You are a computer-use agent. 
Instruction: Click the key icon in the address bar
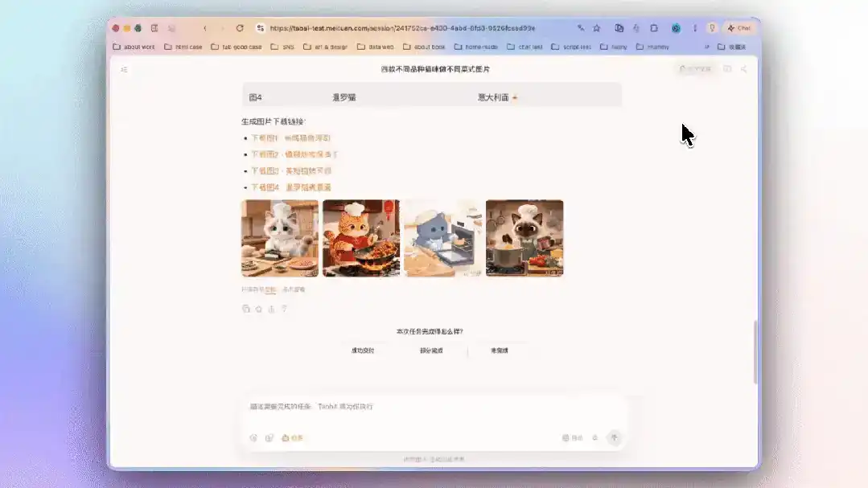581,28
